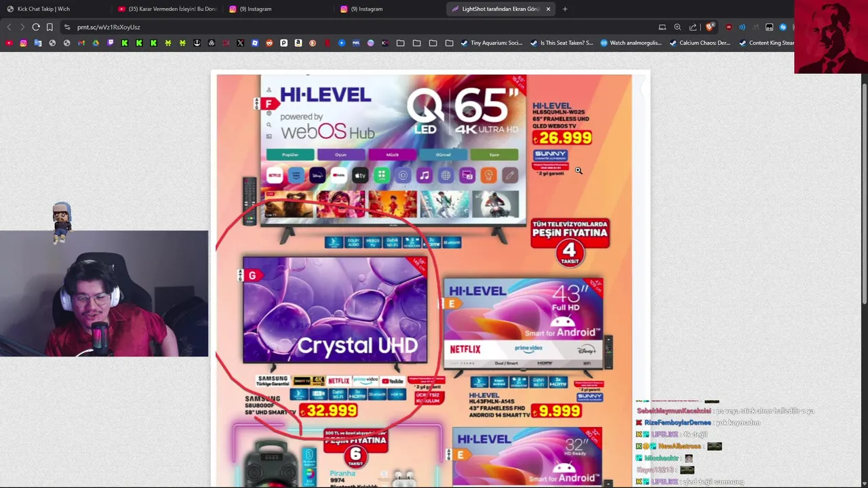Open the Google Translate bookmark icon
The image size is (868, 488).
tap(38, 43)
